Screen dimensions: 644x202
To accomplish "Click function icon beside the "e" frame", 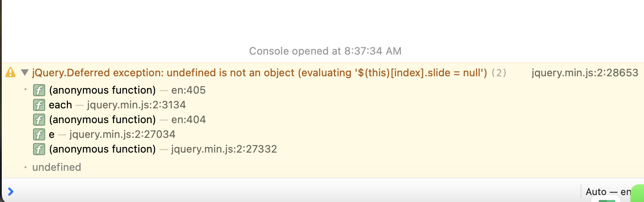I will 39,134.
